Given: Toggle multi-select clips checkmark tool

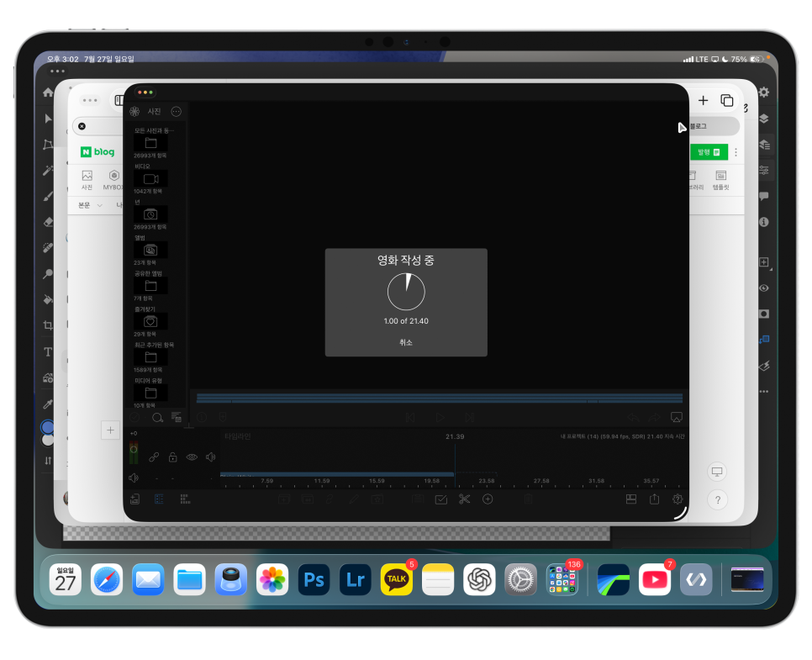Looking at the screenshot, I should click(x=441, y=499).
